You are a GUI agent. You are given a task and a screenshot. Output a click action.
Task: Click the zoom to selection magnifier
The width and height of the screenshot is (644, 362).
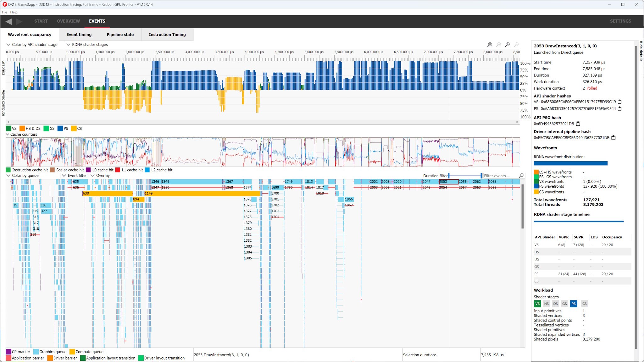[490, 45]
